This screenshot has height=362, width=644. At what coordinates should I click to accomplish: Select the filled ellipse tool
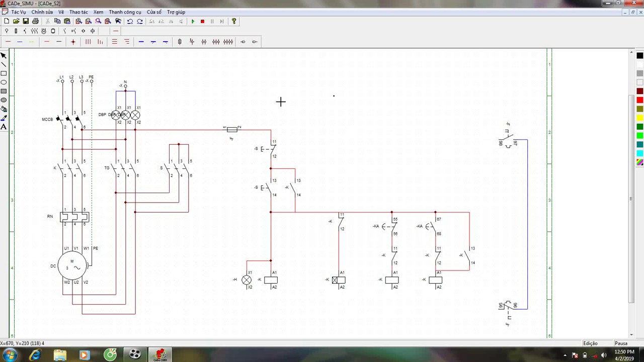pos(4,100)
